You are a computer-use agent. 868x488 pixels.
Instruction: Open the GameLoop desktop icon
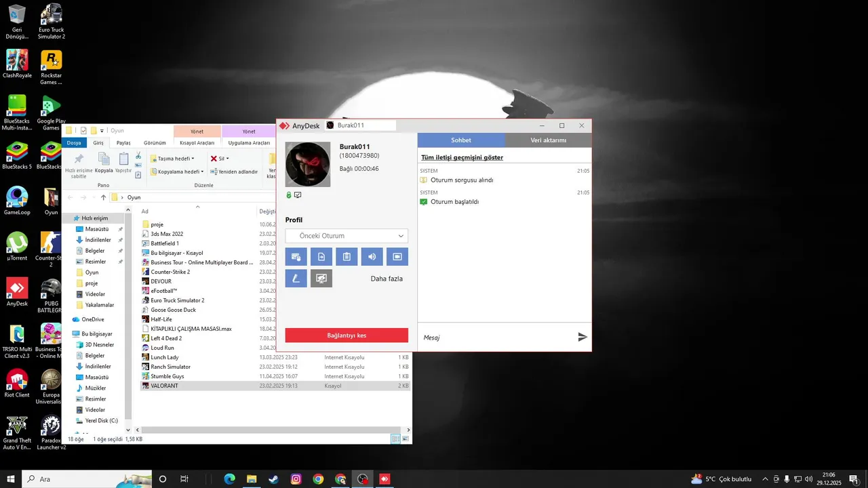click(x=17, y=200)
